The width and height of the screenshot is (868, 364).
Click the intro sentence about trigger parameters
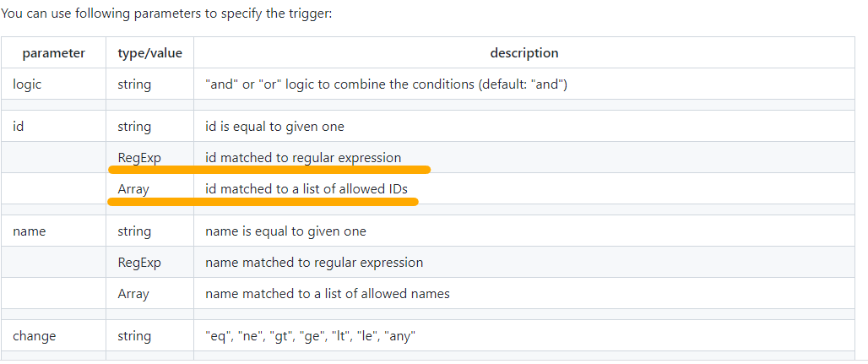point(166,14)
